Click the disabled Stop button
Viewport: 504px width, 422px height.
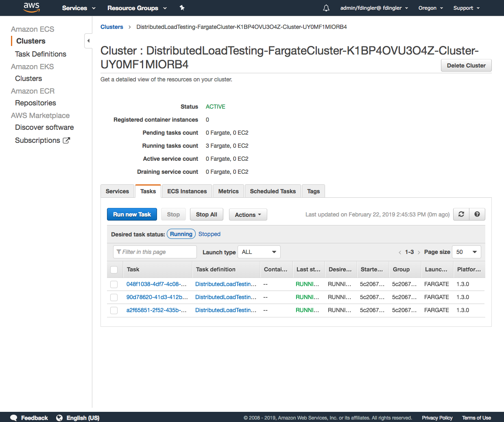pos(173,214)
